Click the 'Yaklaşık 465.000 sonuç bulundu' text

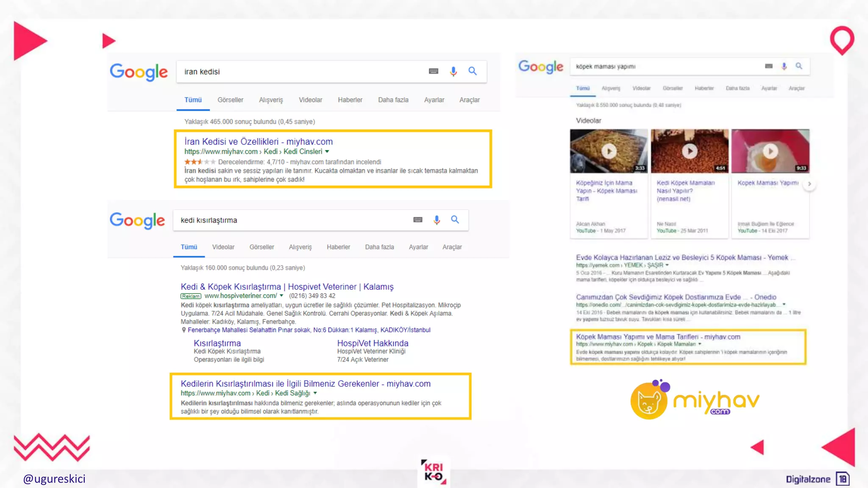250,122
